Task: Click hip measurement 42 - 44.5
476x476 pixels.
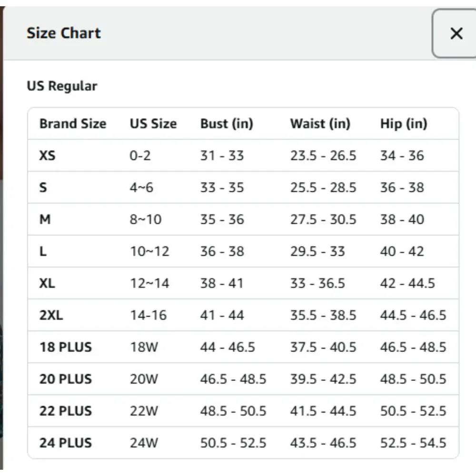Action: point(407,283)
